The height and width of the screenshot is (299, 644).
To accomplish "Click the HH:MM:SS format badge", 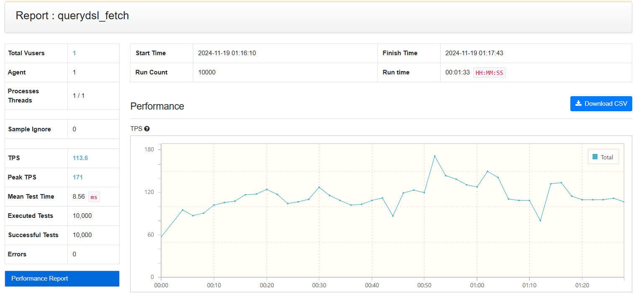I will pos(490,73).
